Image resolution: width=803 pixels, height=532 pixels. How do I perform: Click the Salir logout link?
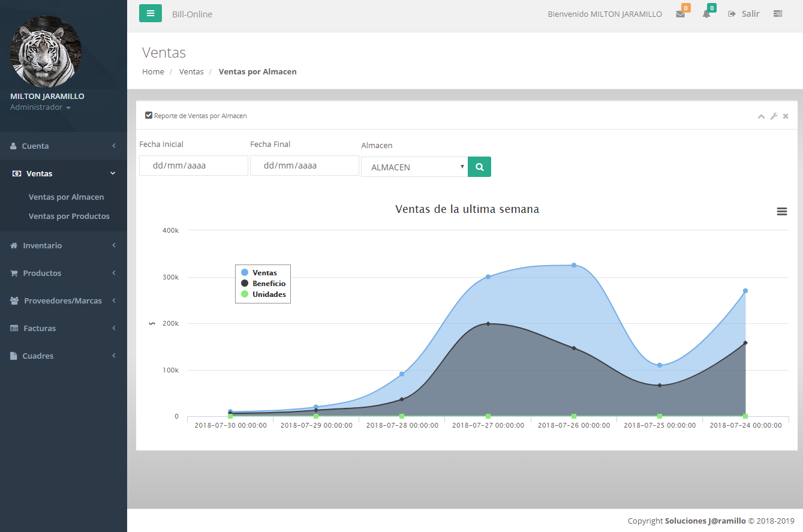tap(744, 14)
